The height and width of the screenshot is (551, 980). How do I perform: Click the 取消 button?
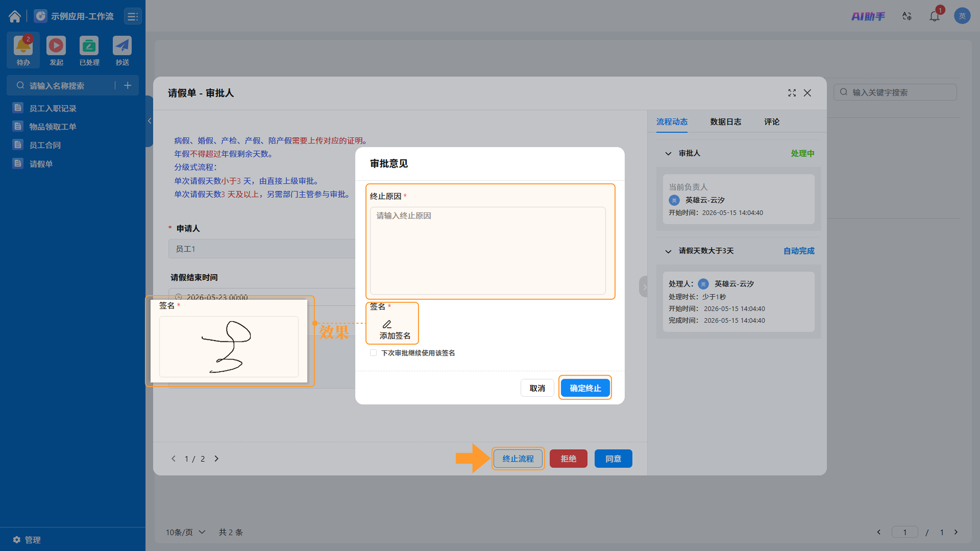click(x=537, y=388)
